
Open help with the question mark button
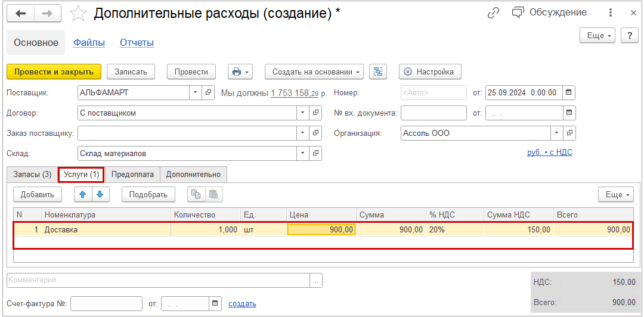[630, 36]
